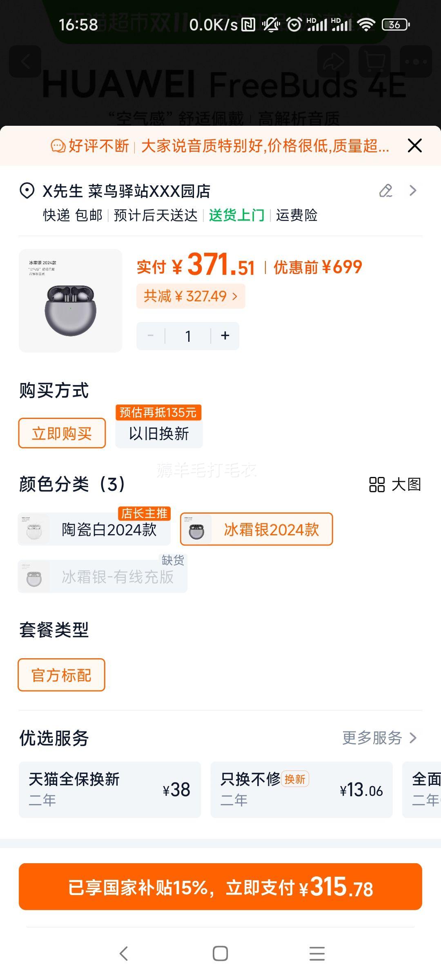Screen dimensions: 441x980
Task: Add 天猫全保换新 two-year service
Action: 110,789
